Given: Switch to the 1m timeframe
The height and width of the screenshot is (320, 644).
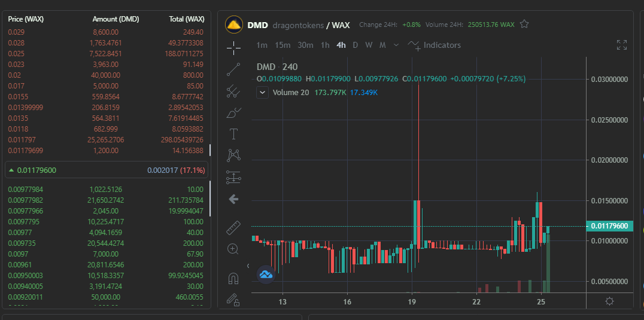Looking at the screenshot, I should 262,45.
